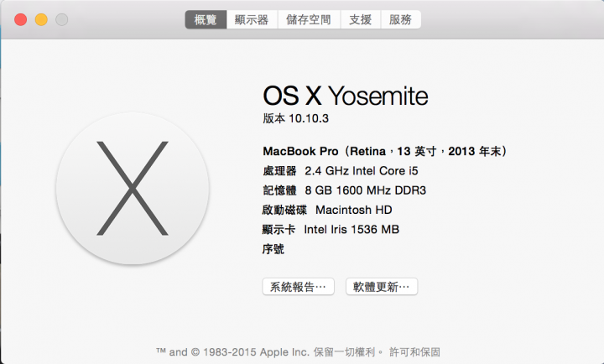Image resolution: width=604 pixels, height=364 pixels.
Task: Click the OS X Yosemite X logo
Action: click(133, 189)
